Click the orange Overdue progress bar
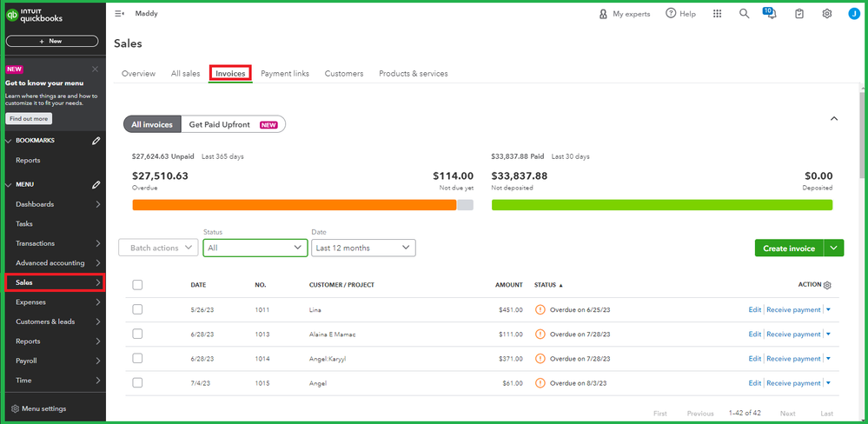 (295, 205)
